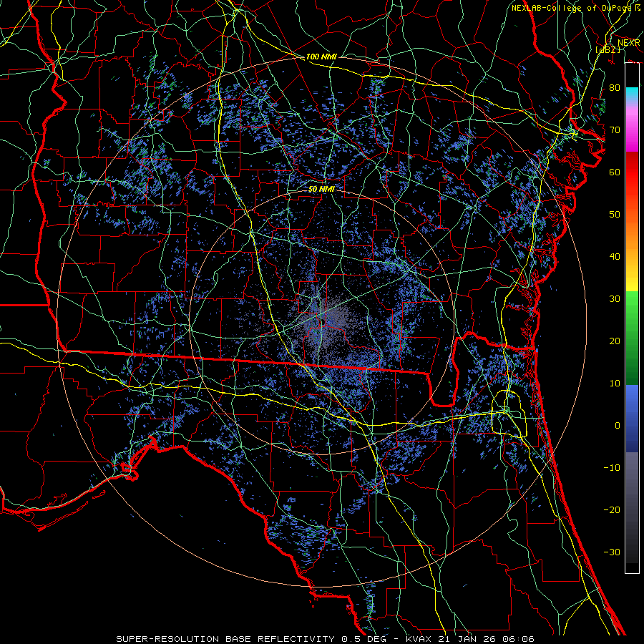Click the 40 value on the dBZ scale
The image size is (644, 644).
(x=615, y=257)
